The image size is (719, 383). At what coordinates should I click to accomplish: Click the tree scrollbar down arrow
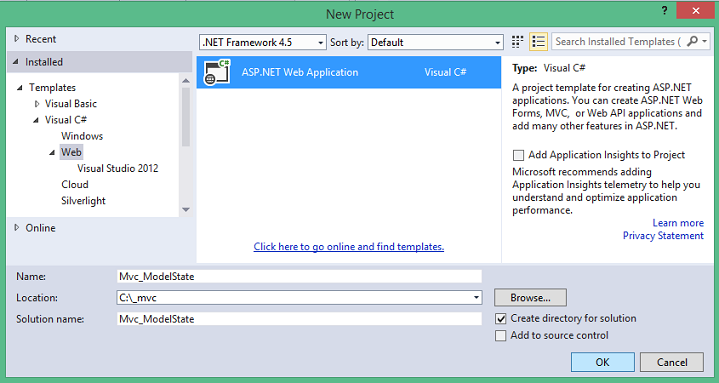point(186,210)
